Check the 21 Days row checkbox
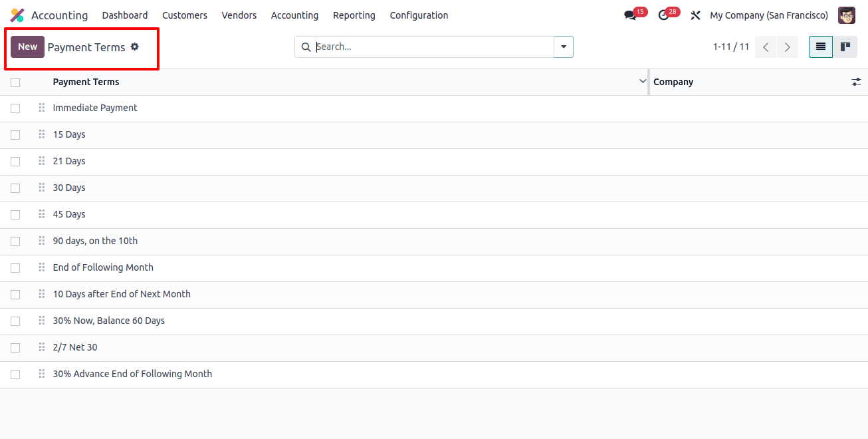The width and height of the screenshot is (868, 439). pos(15,162)
